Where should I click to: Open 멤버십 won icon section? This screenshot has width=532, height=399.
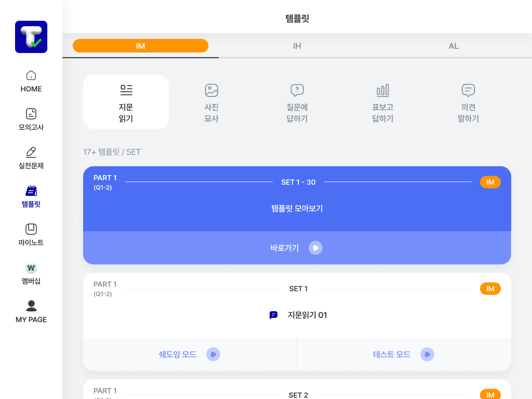click(x=31, y=274)
